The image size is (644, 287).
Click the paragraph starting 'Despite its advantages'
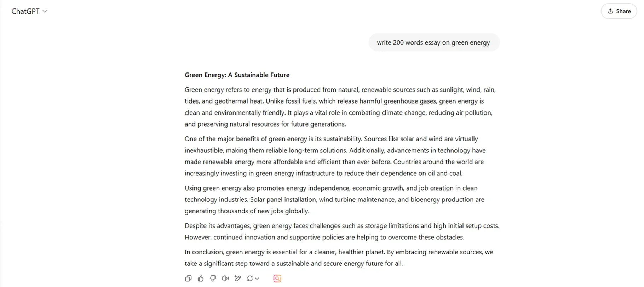coord(342,231)
